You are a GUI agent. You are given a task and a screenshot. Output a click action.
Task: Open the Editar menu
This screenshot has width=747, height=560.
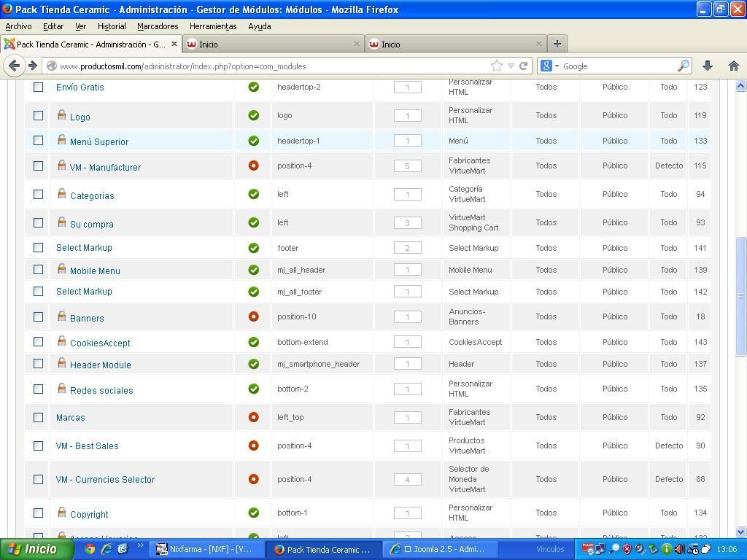(x=53, y=26)
